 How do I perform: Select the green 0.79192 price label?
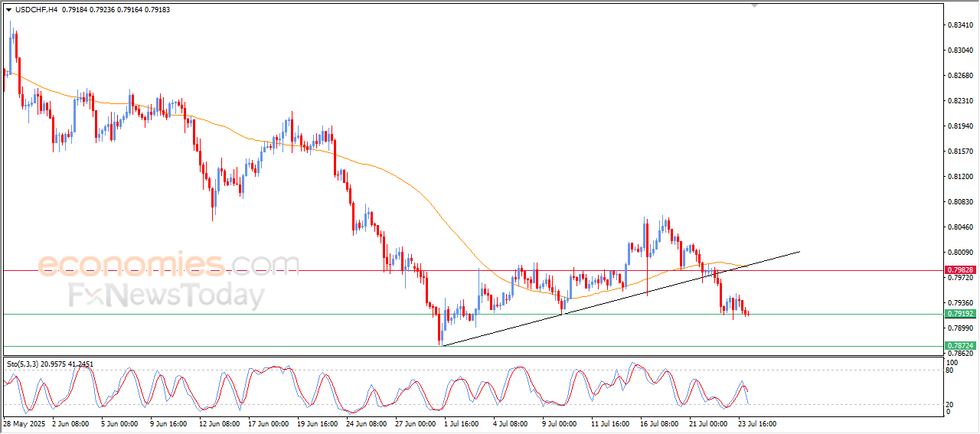click(x=959, y=314)
